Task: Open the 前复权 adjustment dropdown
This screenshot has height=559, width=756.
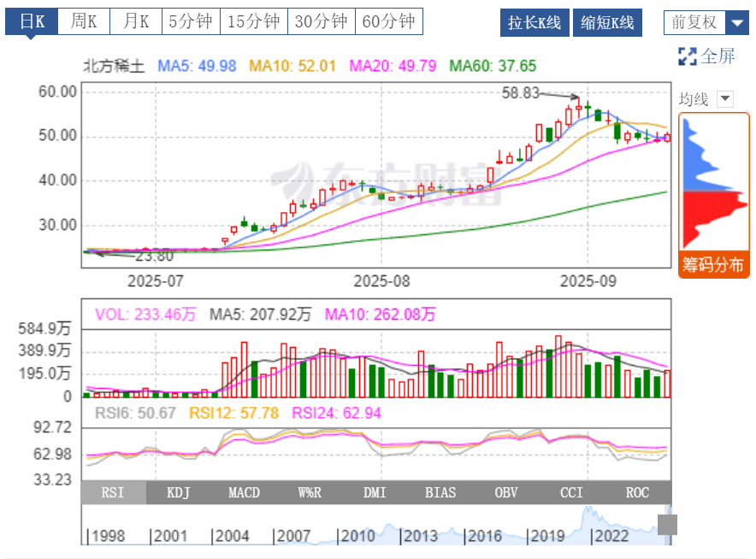Action: coord(706,22)
